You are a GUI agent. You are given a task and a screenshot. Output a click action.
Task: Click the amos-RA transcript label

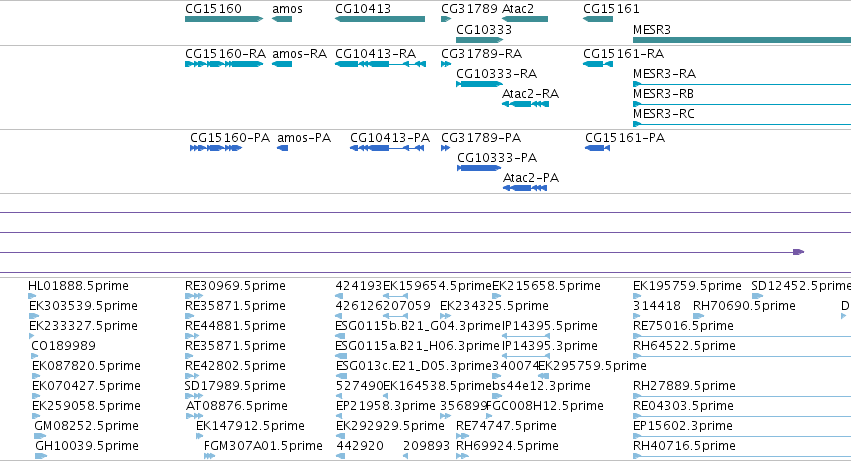pyautogui.click(x=299, y=54)
